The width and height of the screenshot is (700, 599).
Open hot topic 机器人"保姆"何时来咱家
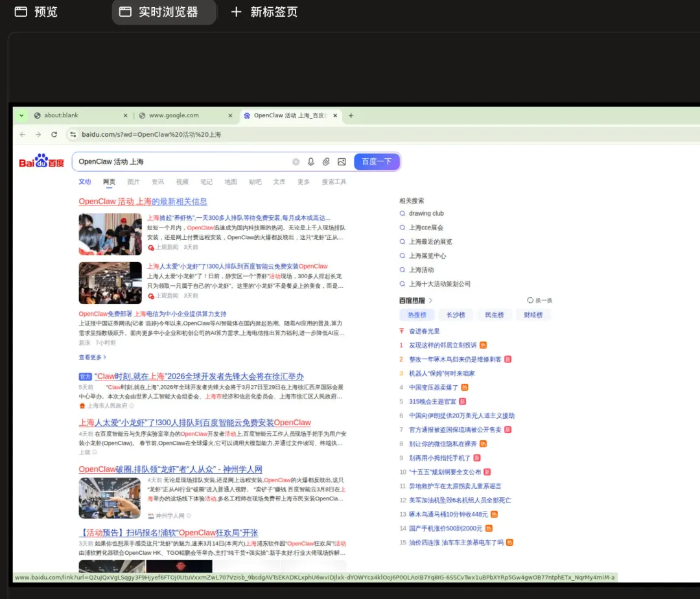pyautogui.click(x=442, y=373)
